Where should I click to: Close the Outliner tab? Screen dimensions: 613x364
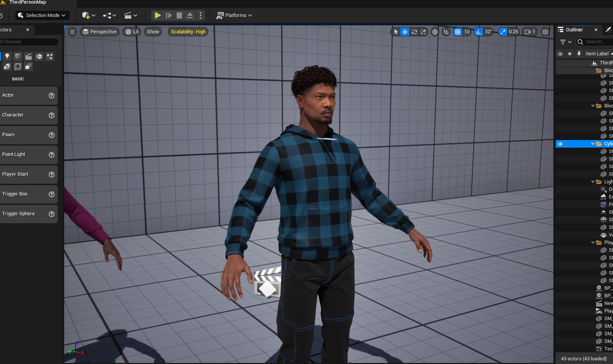tap(596, 30)
